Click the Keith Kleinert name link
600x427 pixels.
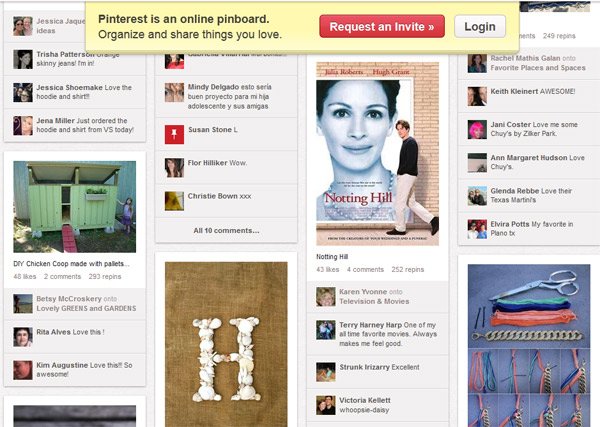tap(515, 91)
